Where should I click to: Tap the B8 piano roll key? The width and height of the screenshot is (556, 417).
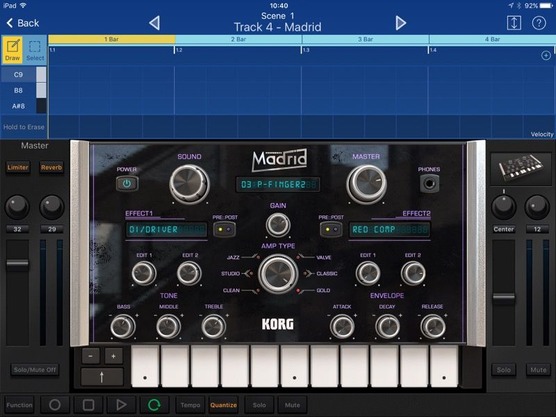[23, 90]
